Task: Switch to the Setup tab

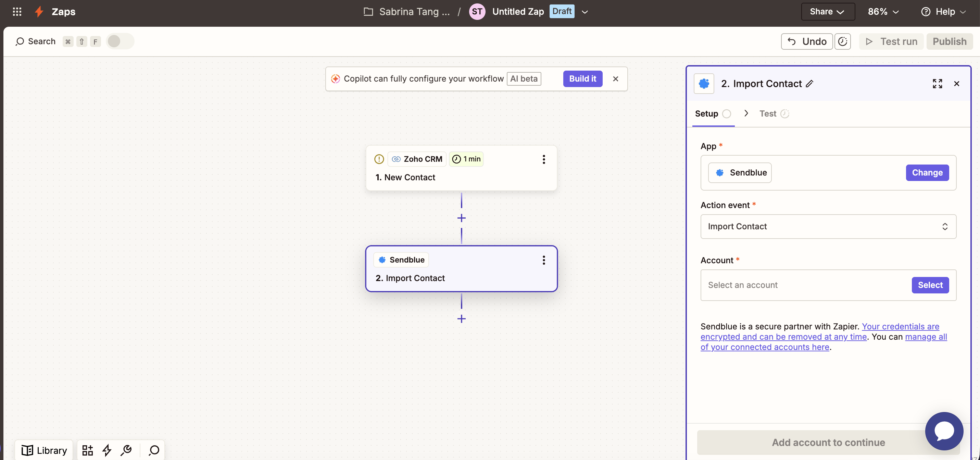Action: coord(713,113)
